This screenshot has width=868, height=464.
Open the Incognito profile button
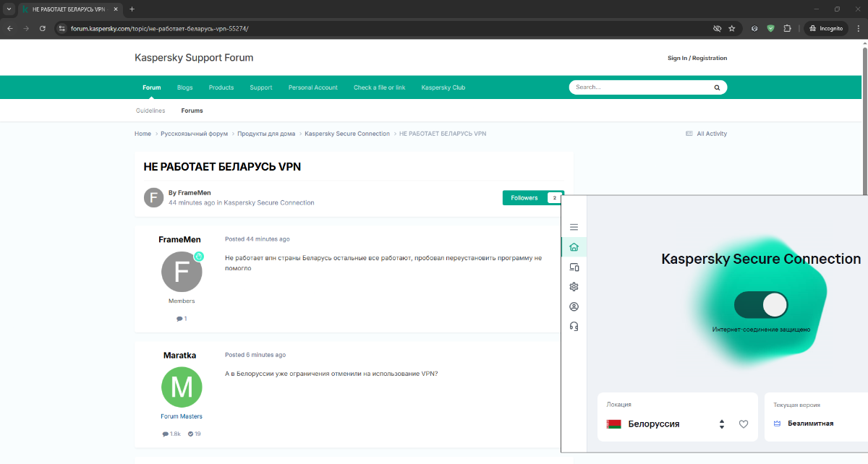tap(826, 28)
